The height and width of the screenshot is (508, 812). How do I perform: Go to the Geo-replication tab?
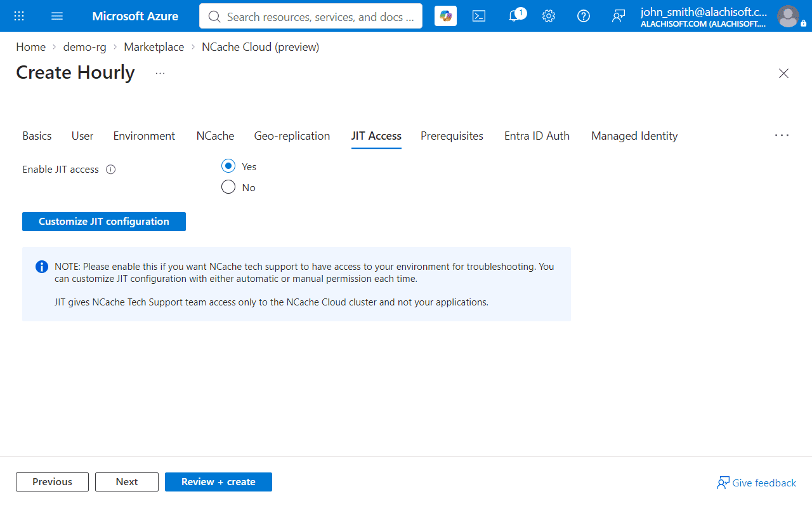[x=292, y=136]
